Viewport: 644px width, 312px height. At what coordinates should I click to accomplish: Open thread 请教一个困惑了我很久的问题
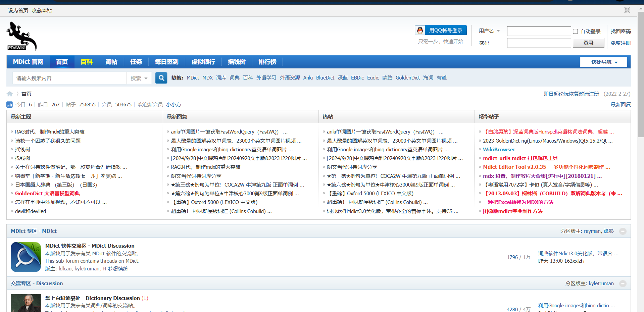point(48,141)
